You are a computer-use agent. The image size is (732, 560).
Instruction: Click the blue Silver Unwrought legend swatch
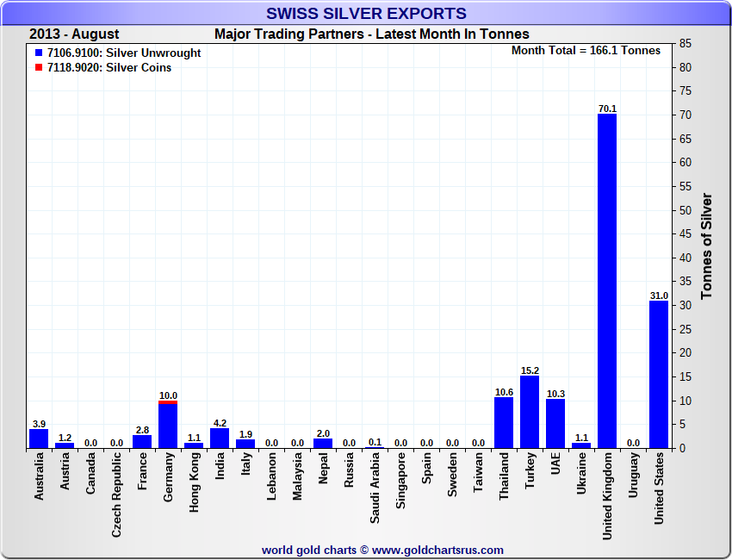point(39,53)
